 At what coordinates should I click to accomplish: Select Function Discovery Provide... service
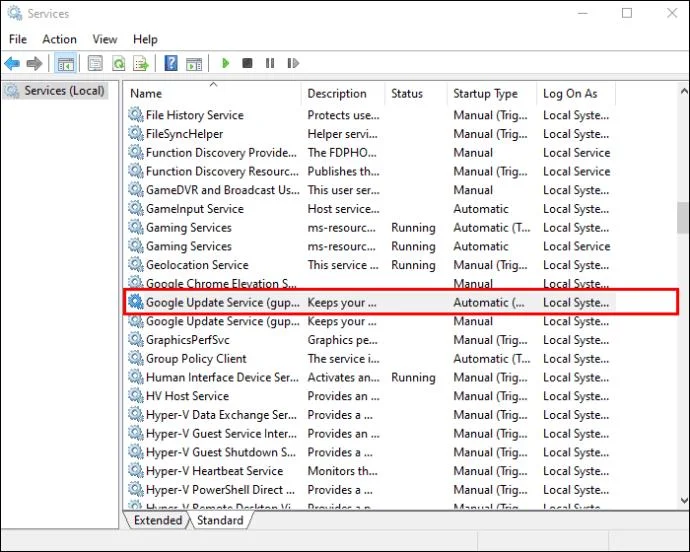[370, 153]
